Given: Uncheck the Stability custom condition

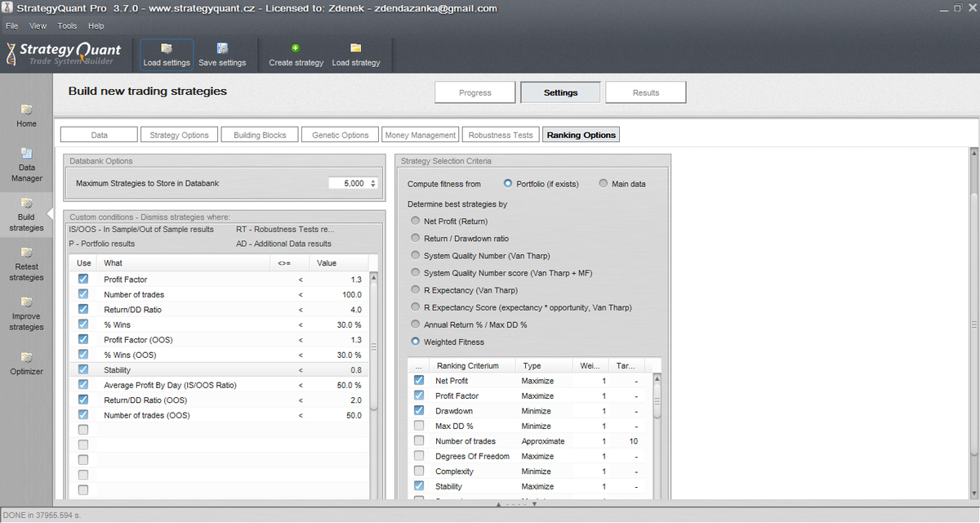Looking at the screenshot, I should point(82,369).
